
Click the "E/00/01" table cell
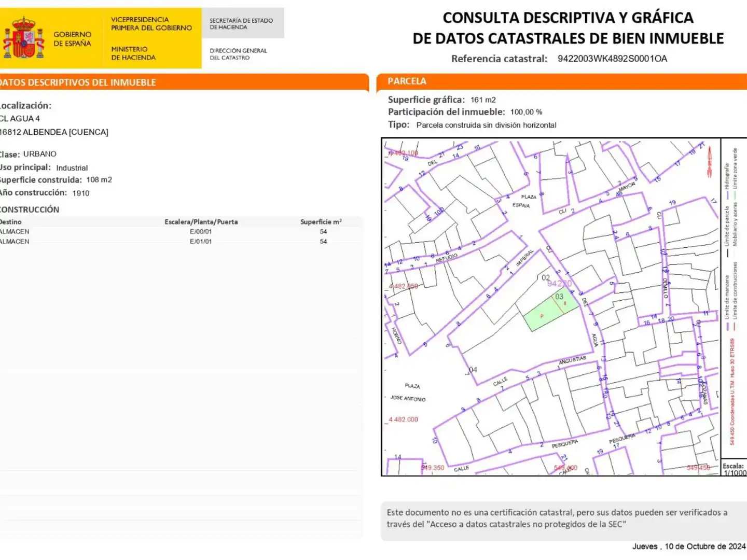pyautogui.click(x=201, y=232)
